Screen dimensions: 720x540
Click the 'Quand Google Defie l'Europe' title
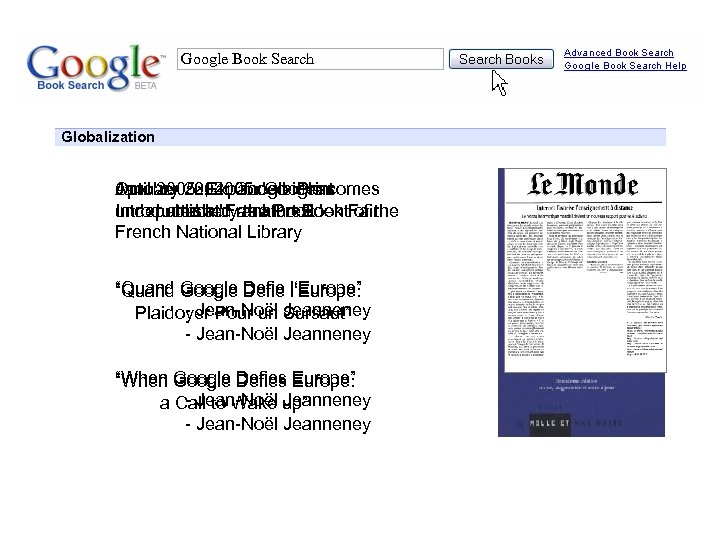pyautogui.click(x=238, y=289)
